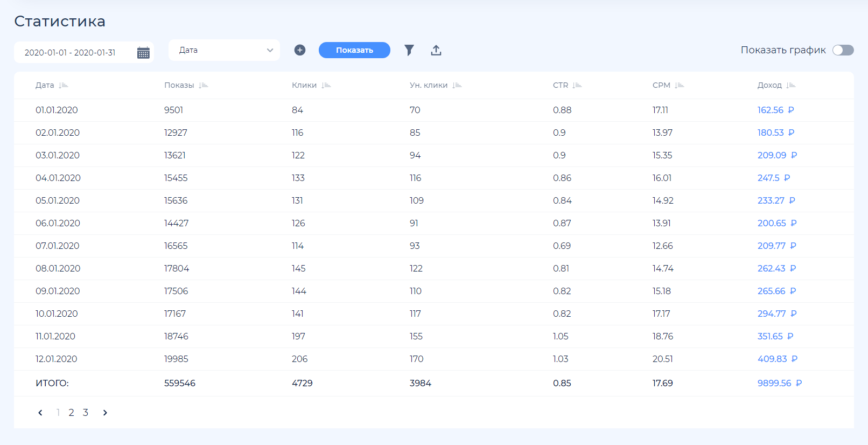Sort by the Дата column icon
This screenshot has width=868, height=445.
64,85
